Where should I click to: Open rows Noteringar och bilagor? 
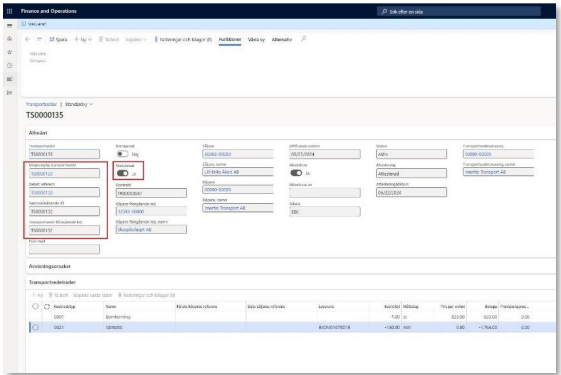click(x=146, y=295)
